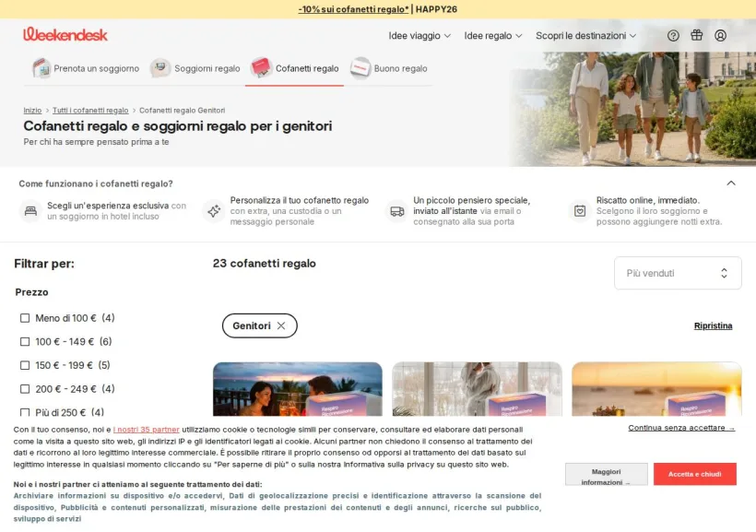Click the delivery truck icon
This screenshot has width=756, height=532.
(396, 211)
